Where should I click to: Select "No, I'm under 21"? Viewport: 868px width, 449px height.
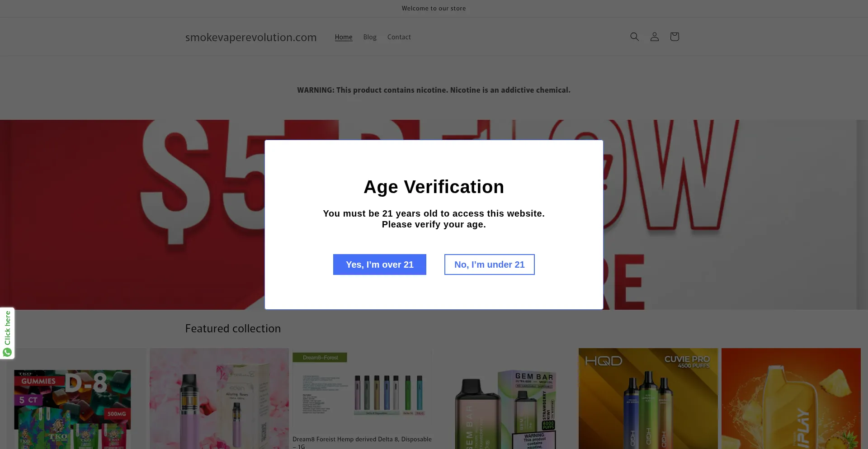[489, 265]
